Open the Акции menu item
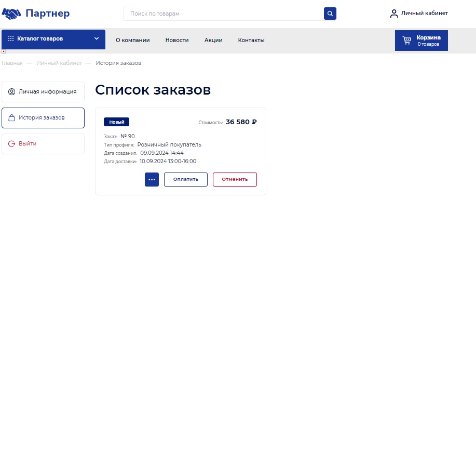The width and height of the screenshot is (476, 464). [213, 40]
